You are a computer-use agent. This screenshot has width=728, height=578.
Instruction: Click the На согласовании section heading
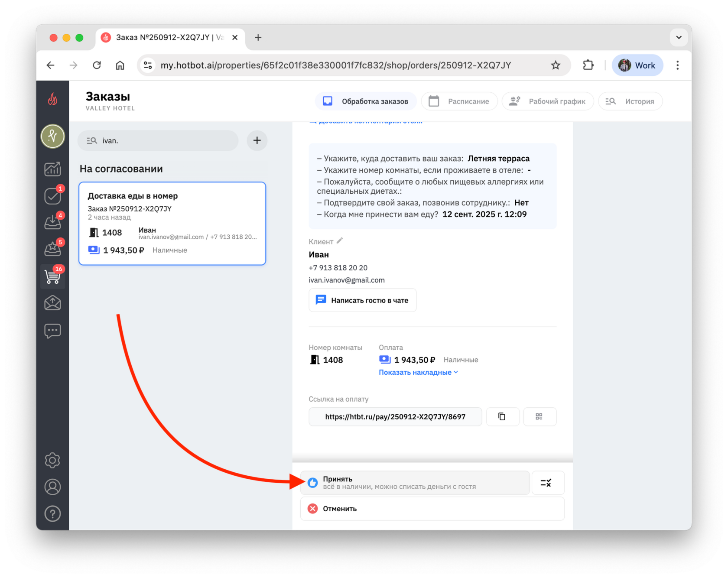click(121, 169)
